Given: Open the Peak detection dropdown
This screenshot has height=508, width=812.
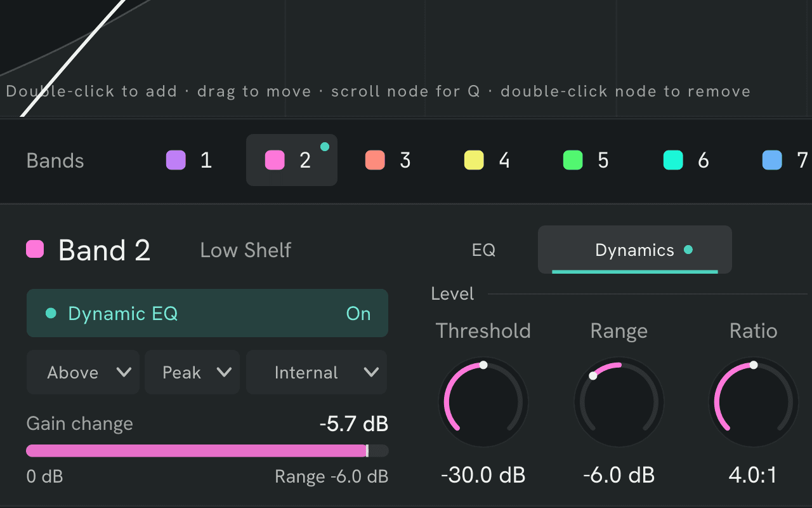Looking at the screenshot, I should tap(192, 372).
